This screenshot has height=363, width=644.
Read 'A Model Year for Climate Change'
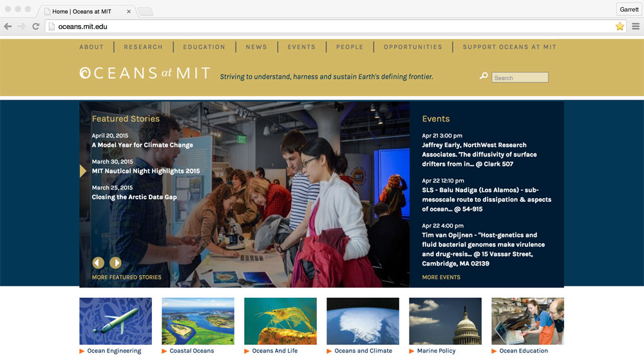point(142,145)
